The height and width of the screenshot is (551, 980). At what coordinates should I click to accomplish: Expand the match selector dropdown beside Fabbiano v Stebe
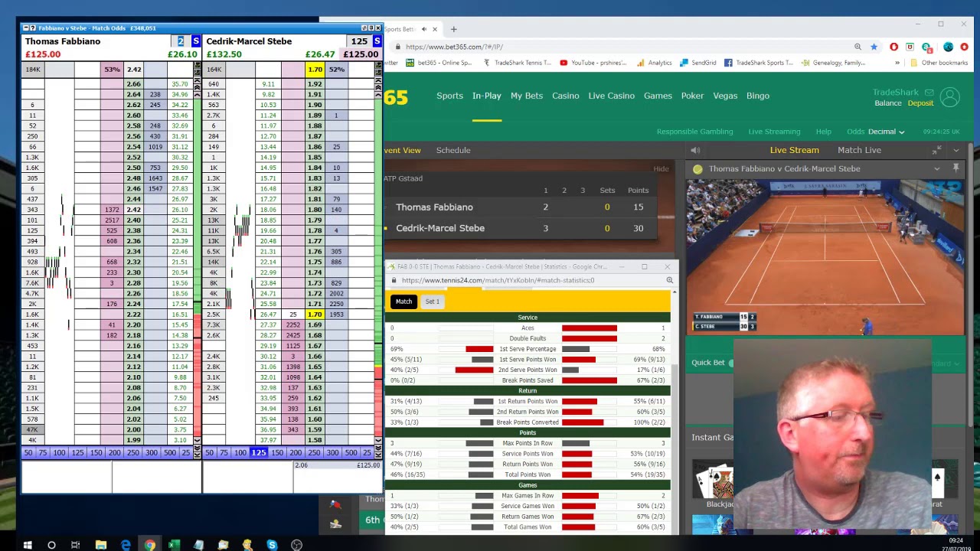(x=937, y=168)
